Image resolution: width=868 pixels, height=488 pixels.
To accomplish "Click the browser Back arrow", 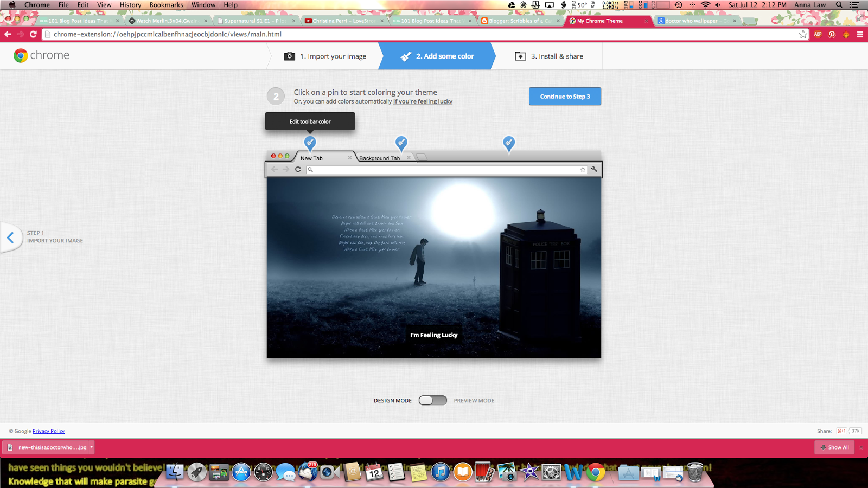I will click(8, 34).
